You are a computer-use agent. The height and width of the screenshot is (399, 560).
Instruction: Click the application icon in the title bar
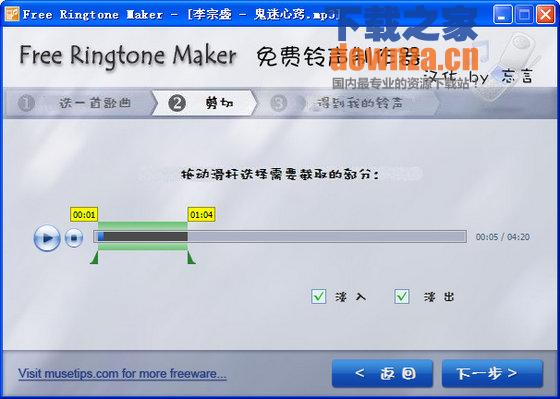pos(12,14)
